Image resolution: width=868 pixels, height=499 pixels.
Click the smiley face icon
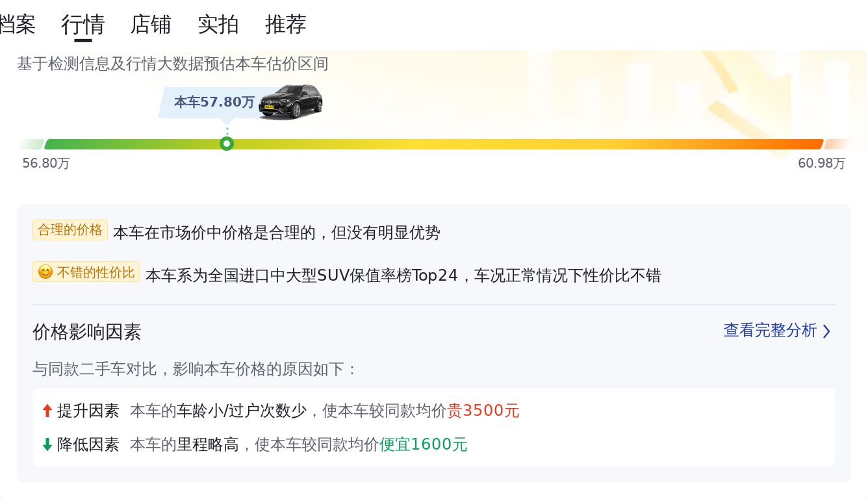pos(45,272)
